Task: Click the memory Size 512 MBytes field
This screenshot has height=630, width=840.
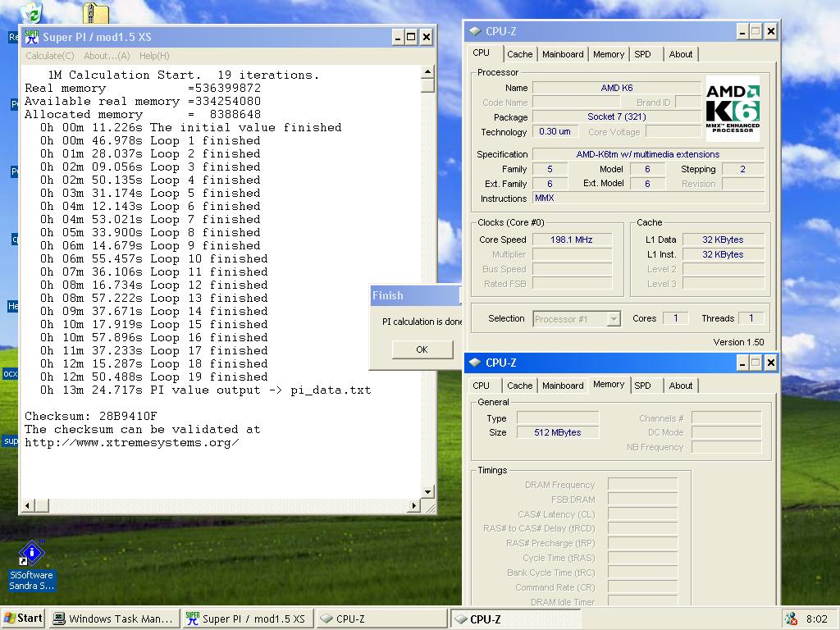Action: (558, 432)
